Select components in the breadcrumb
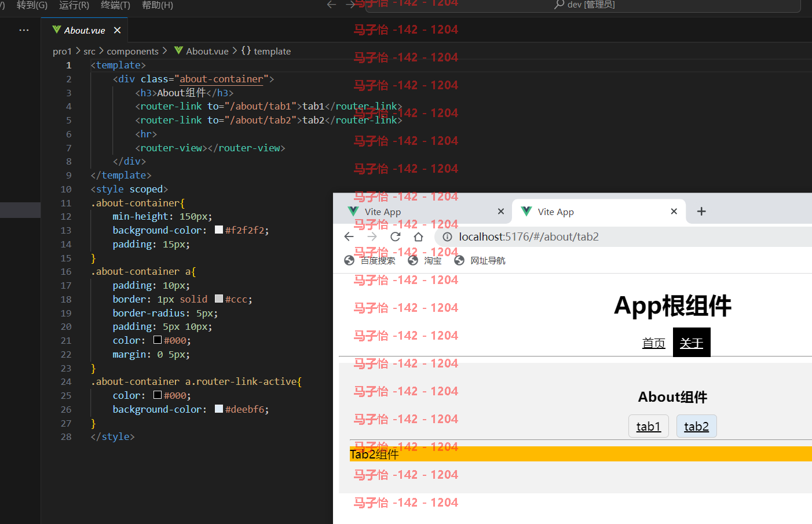The height and width of the screenshot is (524, 812). (133, 51)
